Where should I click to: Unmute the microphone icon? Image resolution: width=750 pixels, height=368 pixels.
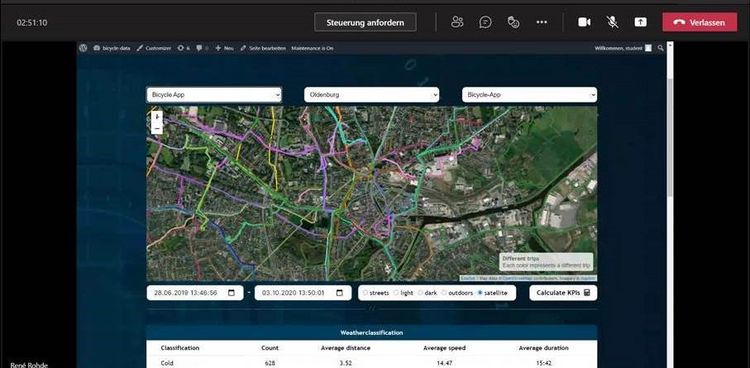(x=612, y=22)
